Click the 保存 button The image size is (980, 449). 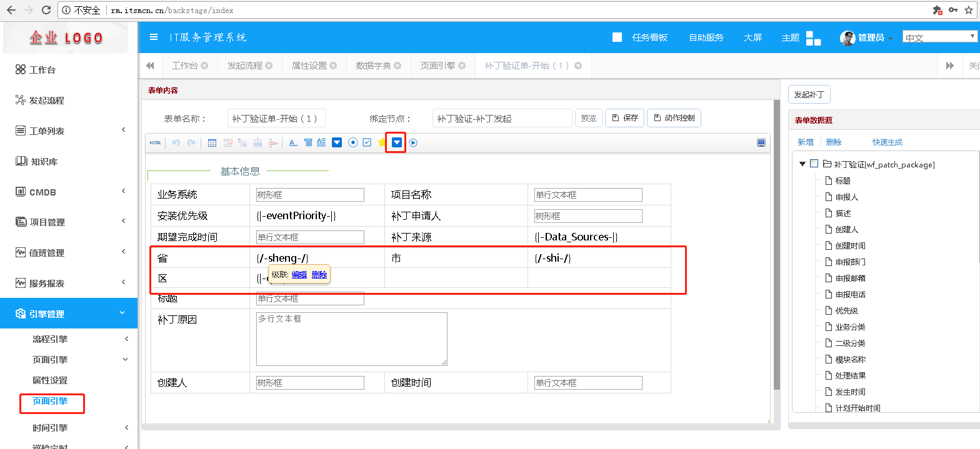[625, 118]
